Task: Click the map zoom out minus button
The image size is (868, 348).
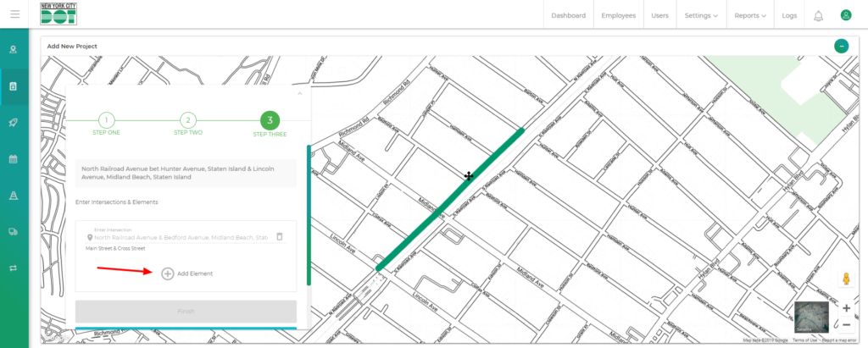Action: tap(846, 325)
